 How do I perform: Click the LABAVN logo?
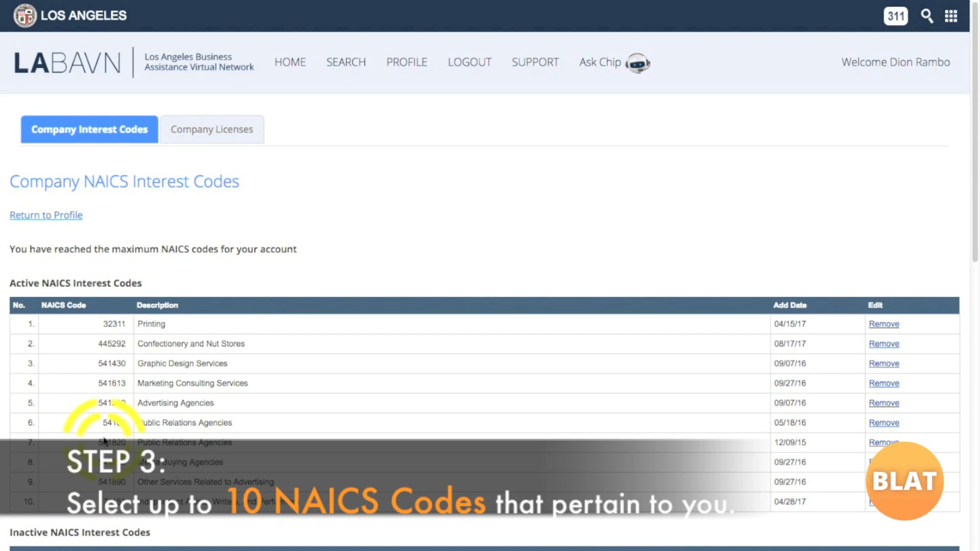pyautogui.click(x=67, y=63)
